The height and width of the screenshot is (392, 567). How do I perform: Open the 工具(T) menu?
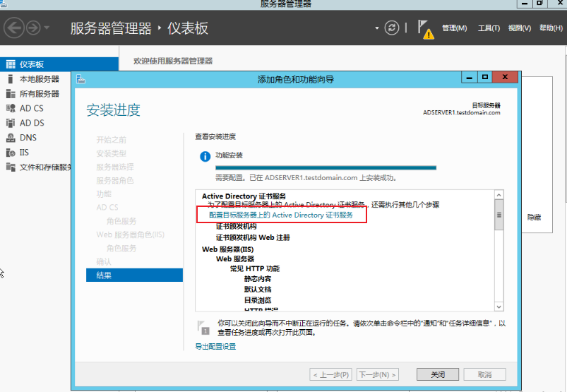pos(489,28)
